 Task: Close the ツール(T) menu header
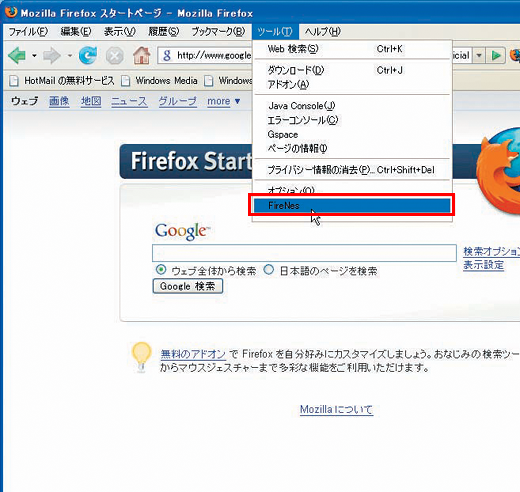275,32
